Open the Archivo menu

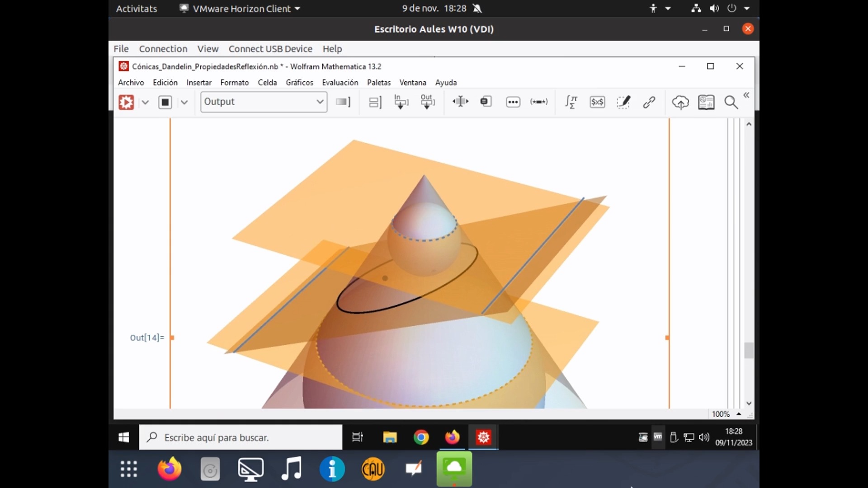coord(131,82)
